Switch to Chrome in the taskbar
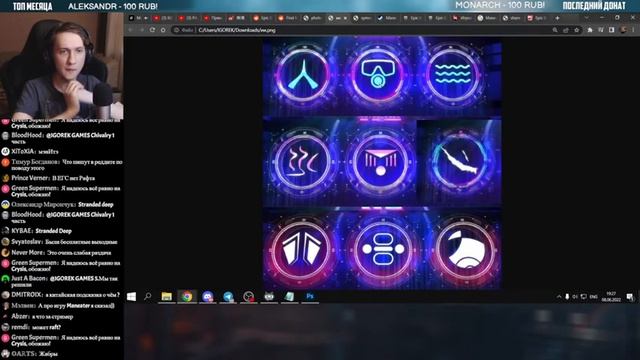This screenshot has height=360, width=640. point(187,297)
